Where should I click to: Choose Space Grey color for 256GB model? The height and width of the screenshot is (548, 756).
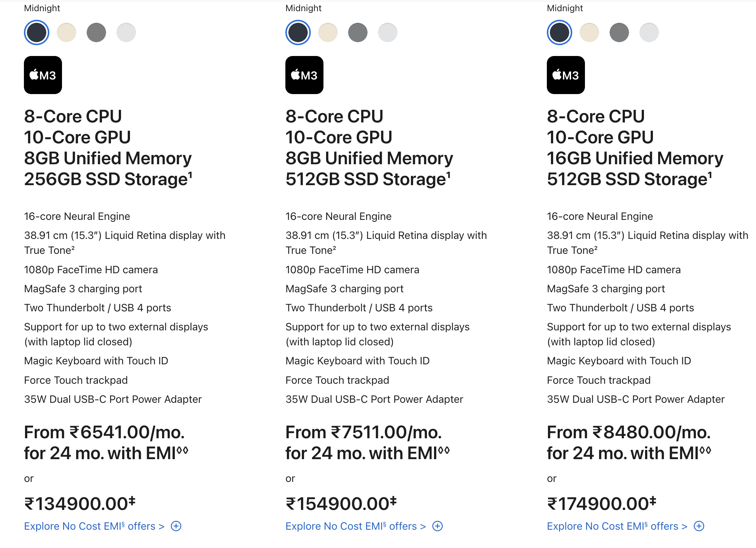[96, 32]
